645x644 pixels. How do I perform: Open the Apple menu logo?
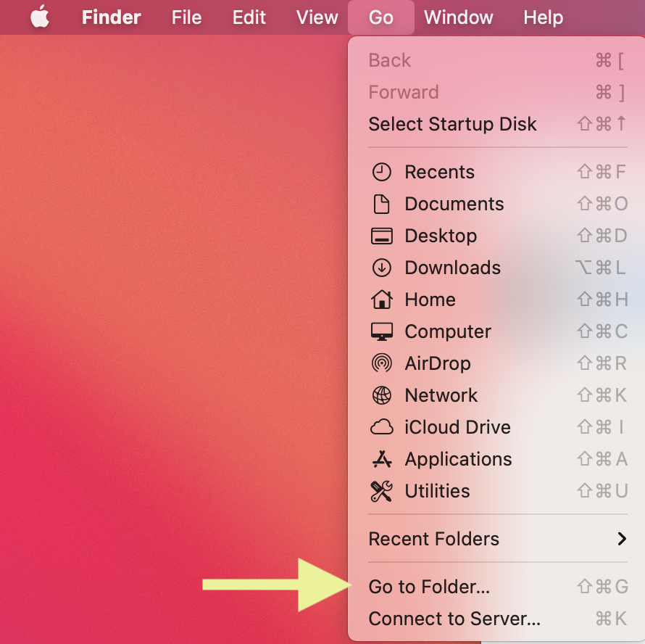40,17
